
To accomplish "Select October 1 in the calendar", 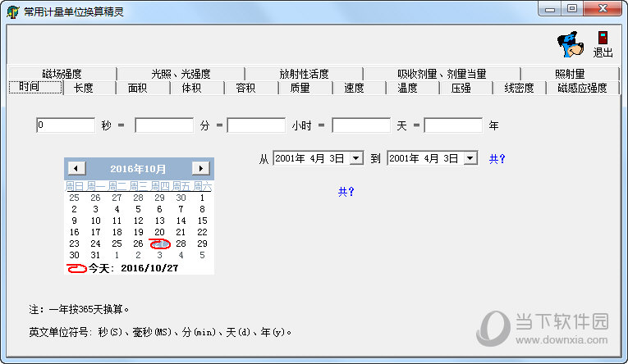I will [202, 198].
